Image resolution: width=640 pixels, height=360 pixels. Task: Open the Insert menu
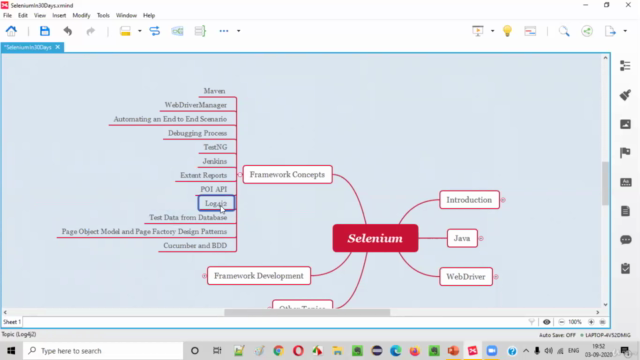click(x=59, y=16)
